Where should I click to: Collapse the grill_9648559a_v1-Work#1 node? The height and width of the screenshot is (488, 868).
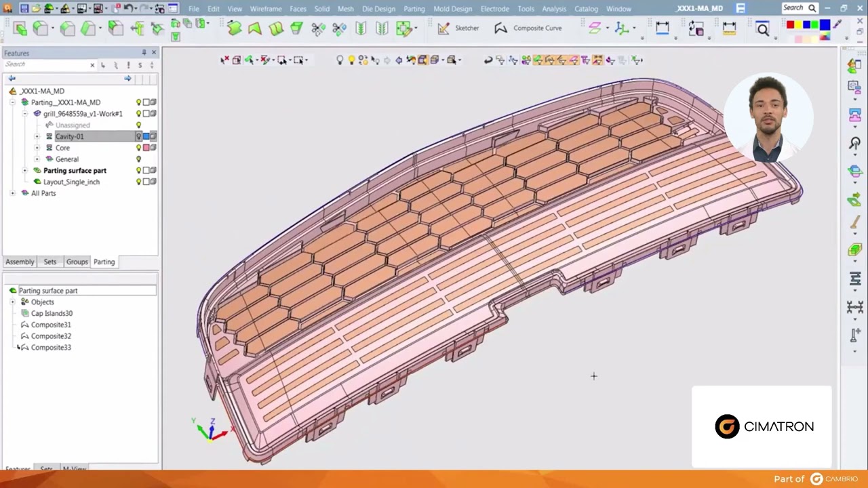(x=25, y=114)
